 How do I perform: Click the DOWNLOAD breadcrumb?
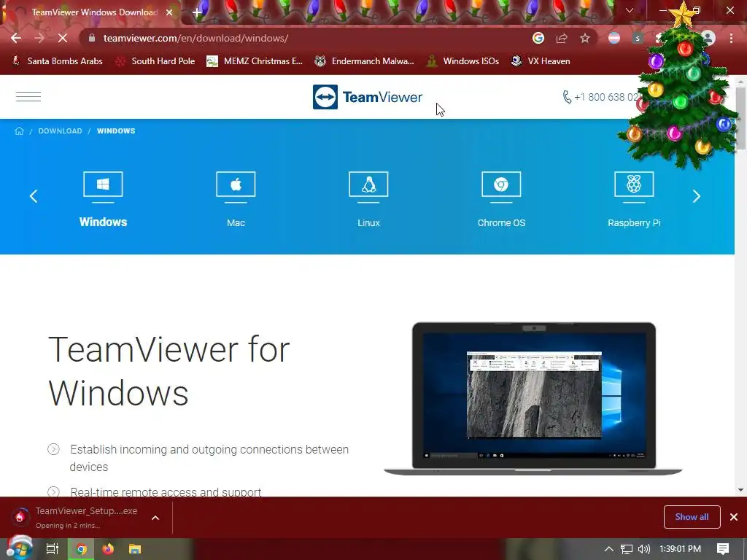click(x=60, y=131)
